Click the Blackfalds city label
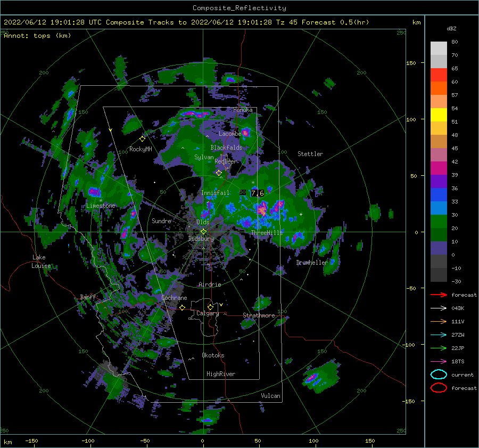The height and width of the screenshot is (448, 479). point(226,148)
